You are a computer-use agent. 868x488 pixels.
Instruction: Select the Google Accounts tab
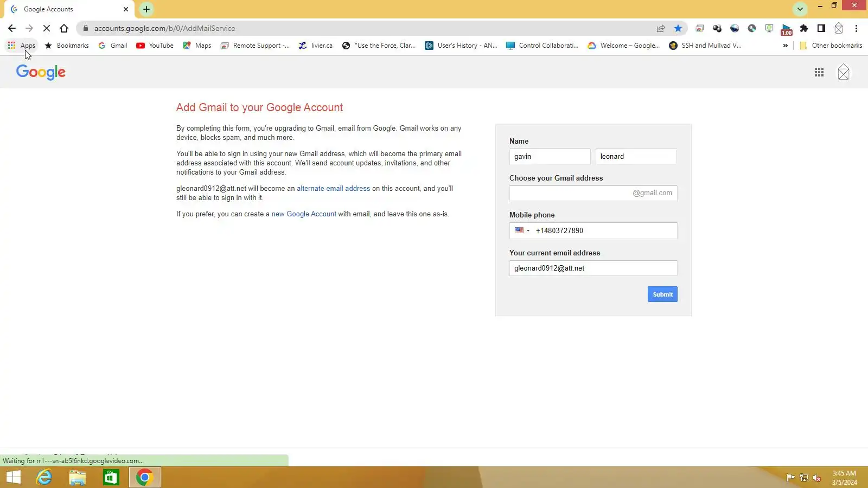click(69, 9)
